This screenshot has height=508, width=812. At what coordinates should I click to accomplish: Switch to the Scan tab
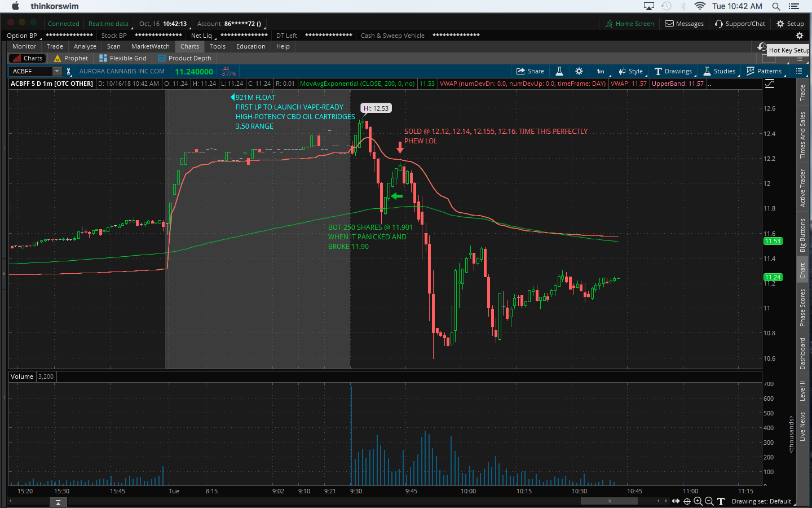point(114,46)
